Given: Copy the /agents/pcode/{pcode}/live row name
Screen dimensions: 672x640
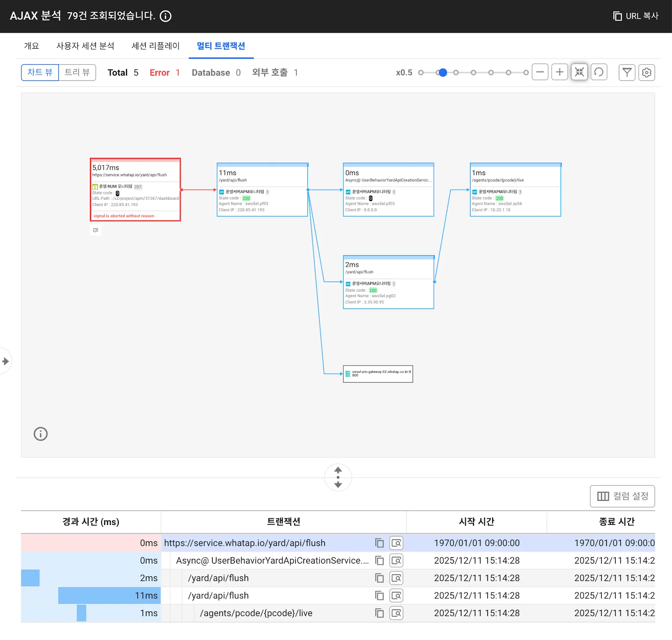Looking at the screenshot, I should pyautogui.click(x=379, y=613).
